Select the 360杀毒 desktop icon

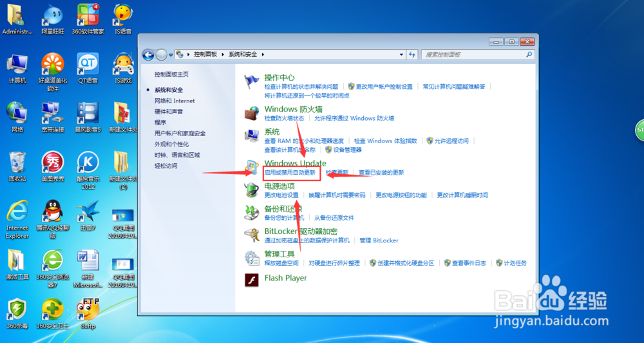(17, 314)
